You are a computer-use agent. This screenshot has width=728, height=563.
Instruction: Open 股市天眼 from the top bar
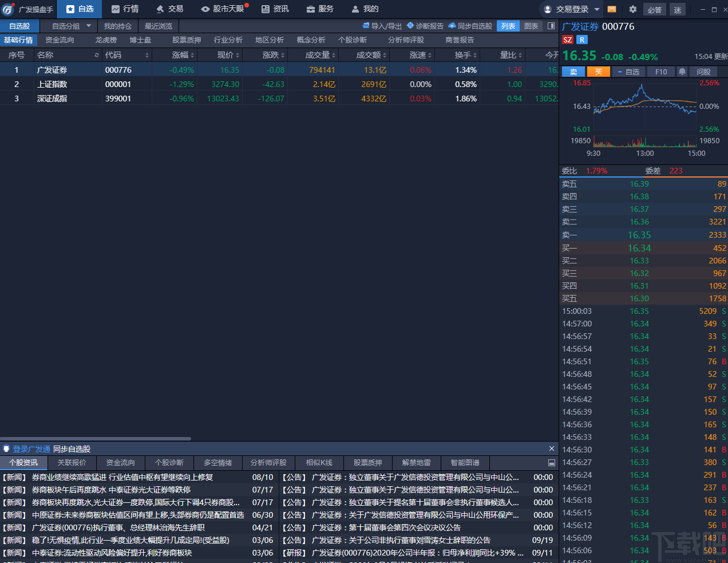click(223, 9)
